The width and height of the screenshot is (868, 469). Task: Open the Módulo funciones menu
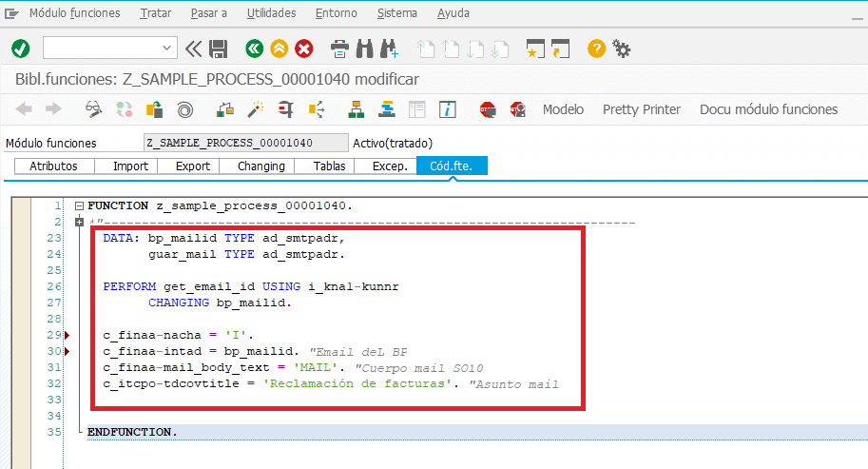(x=75, y=13)
